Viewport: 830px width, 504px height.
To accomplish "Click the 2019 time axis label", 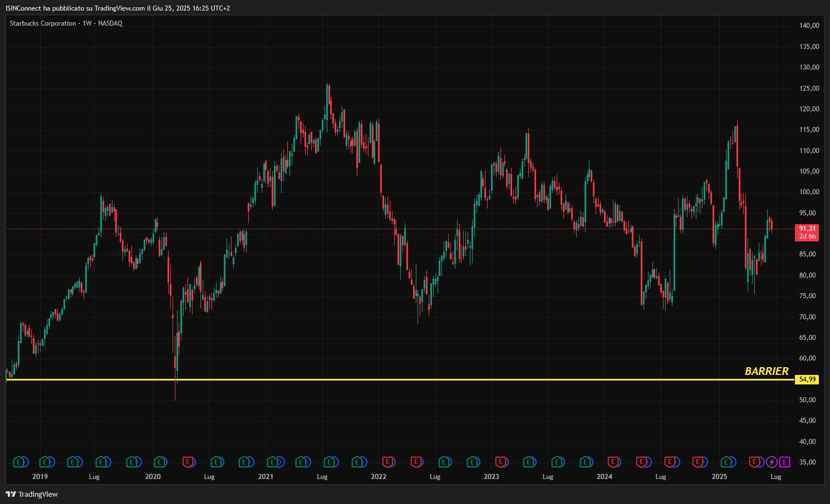I will [x=40, y=477].
